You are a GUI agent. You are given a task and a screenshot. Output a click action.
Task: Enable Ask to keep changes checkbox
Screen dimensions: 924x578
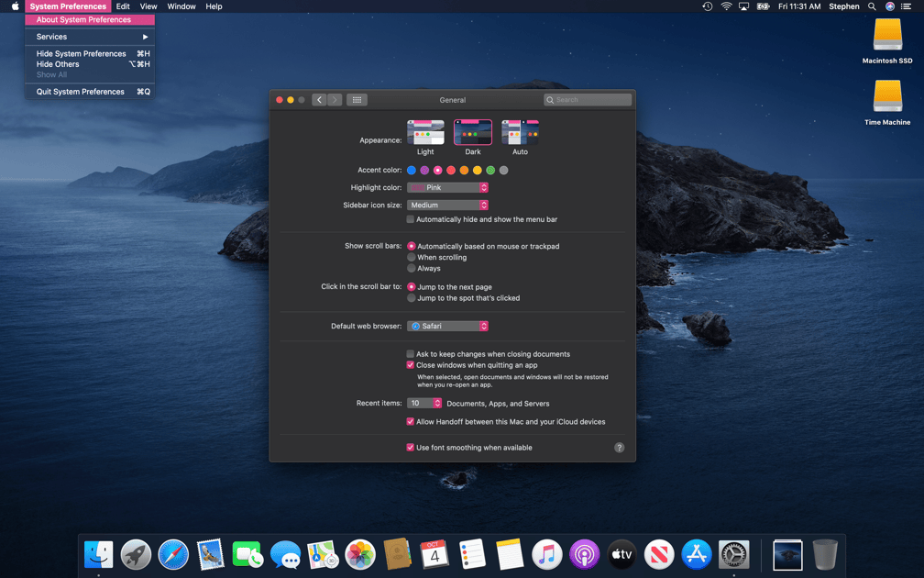pos(410,354)
